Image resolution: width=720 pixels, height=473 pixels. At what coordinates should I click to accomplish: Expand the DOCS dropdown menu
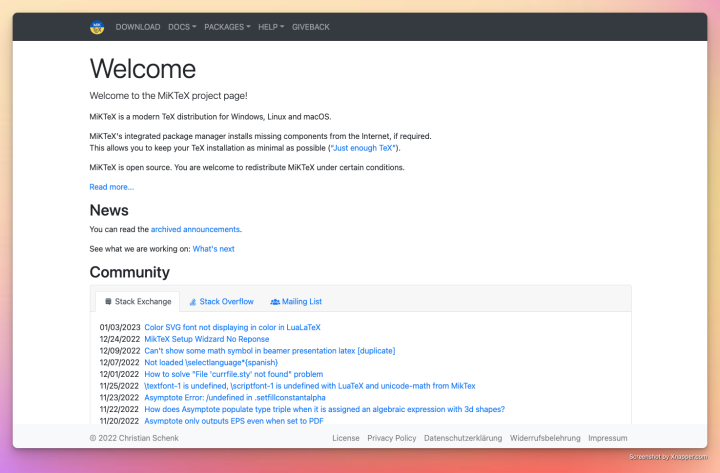pos(182,27)
